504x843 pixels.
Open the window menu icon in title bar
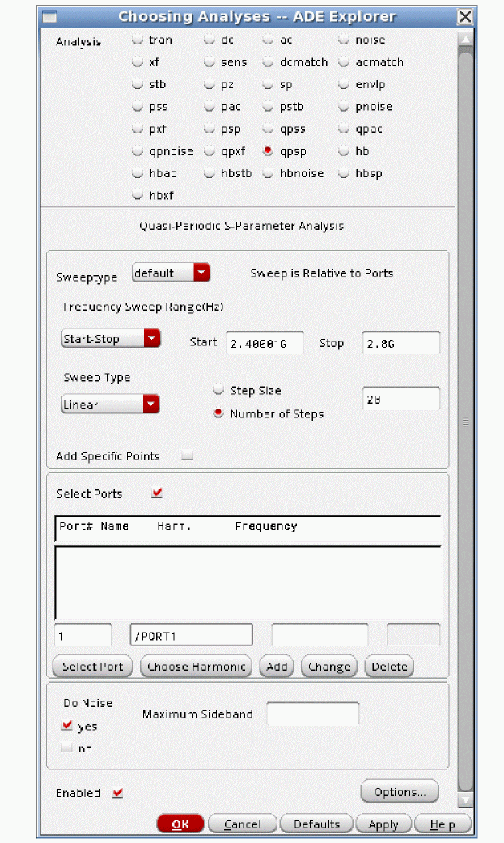point(50,16)
